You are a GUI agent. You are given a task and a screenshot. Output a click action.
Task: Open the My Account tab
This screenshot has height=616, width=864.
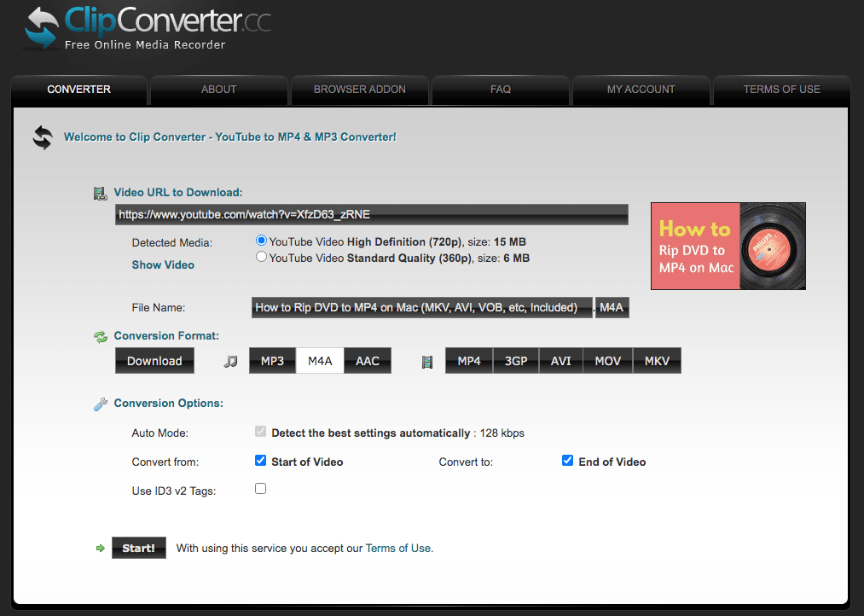(x=641, y=89)
